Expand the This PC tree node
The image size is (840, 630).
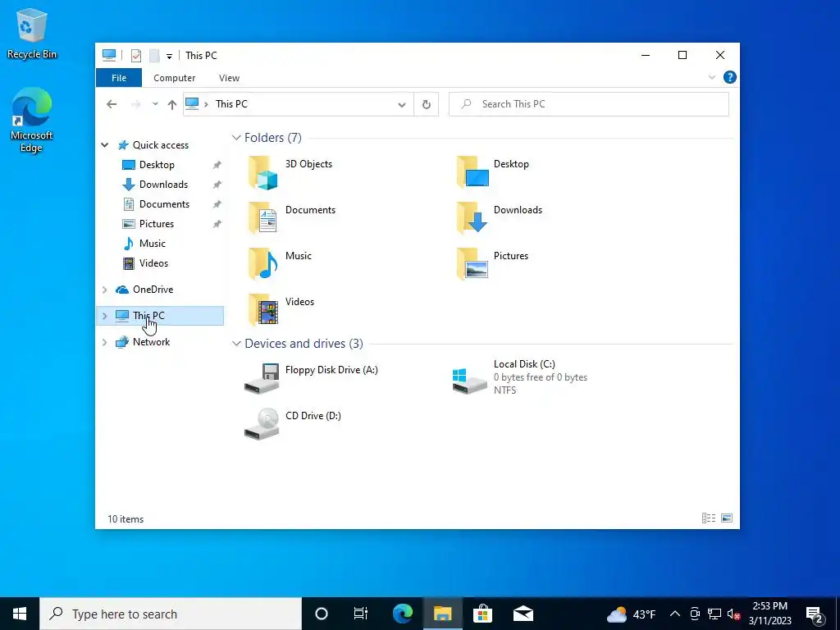tap(105, 316)
